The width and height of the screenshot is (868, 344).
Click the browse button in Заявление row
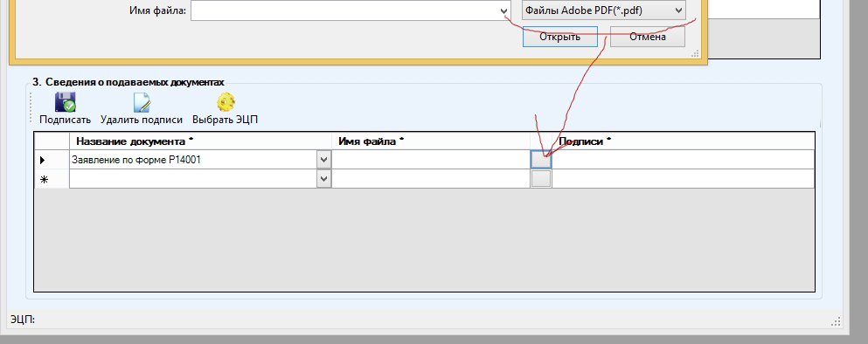click(x=541, y=160)
